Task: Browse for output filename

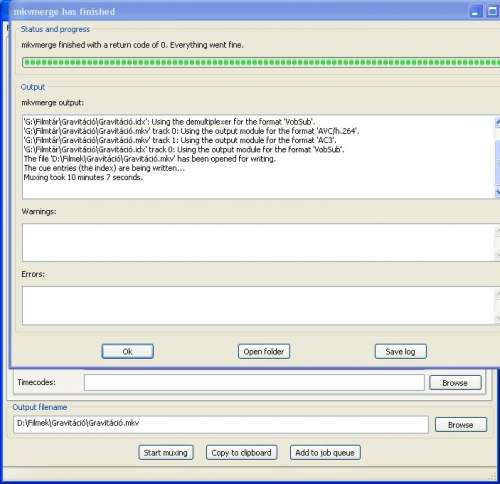Action: [461, 425]
